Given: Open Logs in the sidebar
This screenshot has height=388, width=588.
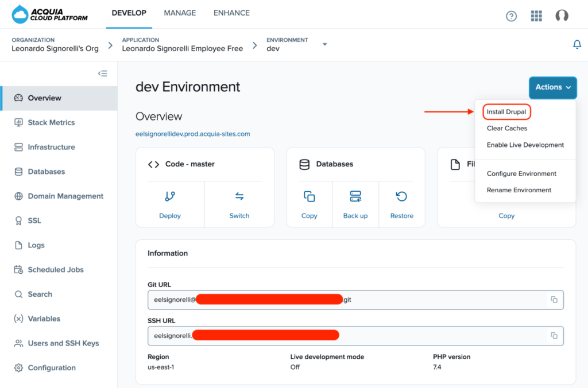Looking at the screenshot, I should (59, 245).
